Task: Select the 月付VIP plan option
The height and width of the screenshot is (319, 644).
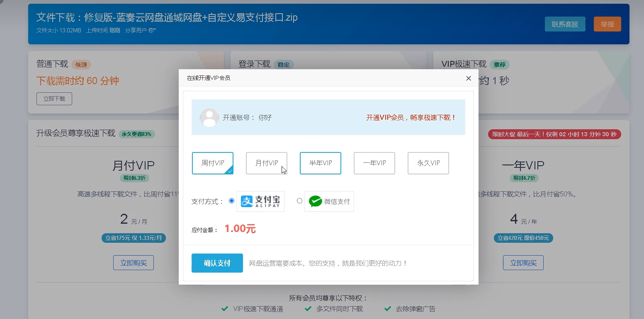Action: pos(267,163)
